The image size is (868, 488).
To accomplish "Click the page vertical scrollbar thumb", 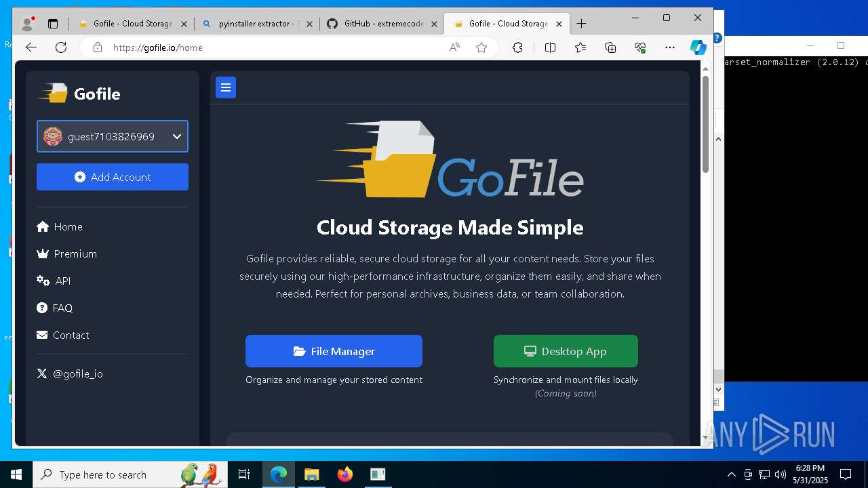I will [705, 123].
